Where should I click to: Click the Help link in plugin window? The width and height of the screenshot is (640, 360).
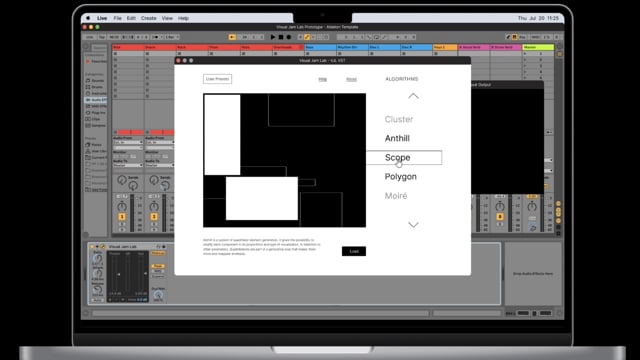322,79
